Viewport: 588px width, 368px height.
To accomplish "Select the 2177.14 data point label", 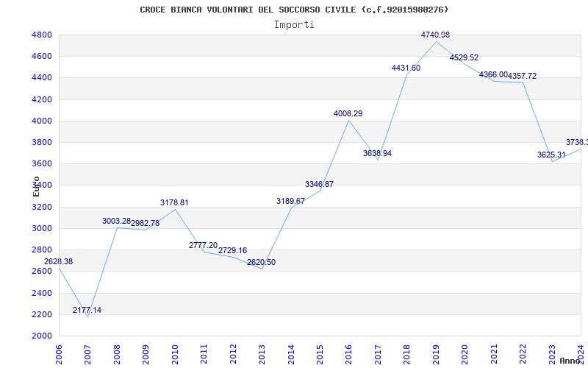I will [87, 310].
